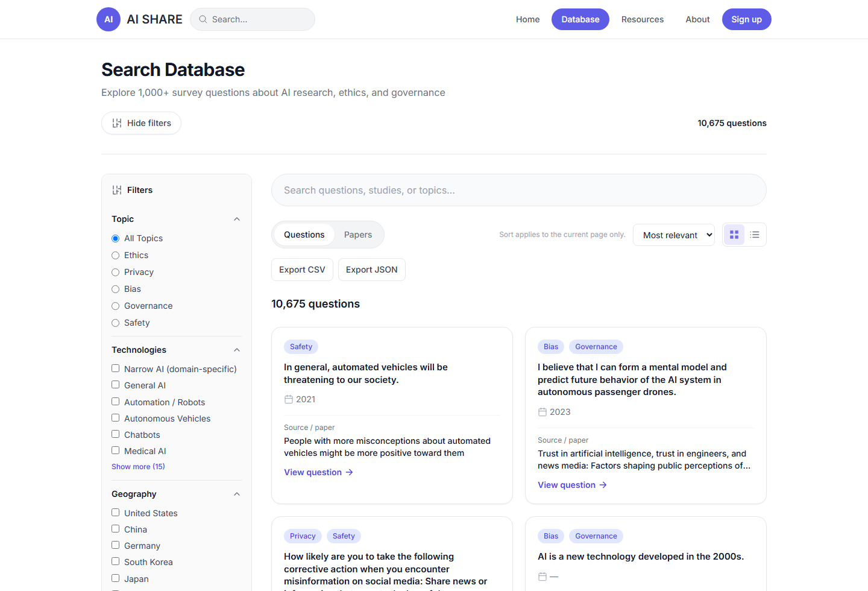Check the Autonomous Vehicles filter
This screenshot has width=868, height=591.
[116, 418]
